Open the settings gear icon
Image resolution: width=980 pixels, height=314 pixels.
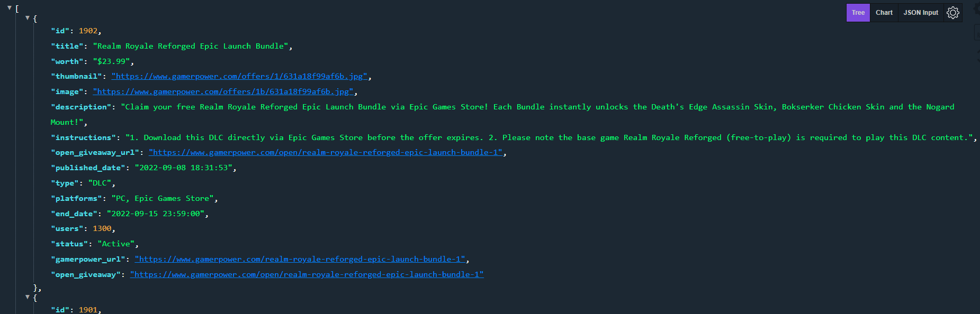pyautogui.click(x=953, y=12)
